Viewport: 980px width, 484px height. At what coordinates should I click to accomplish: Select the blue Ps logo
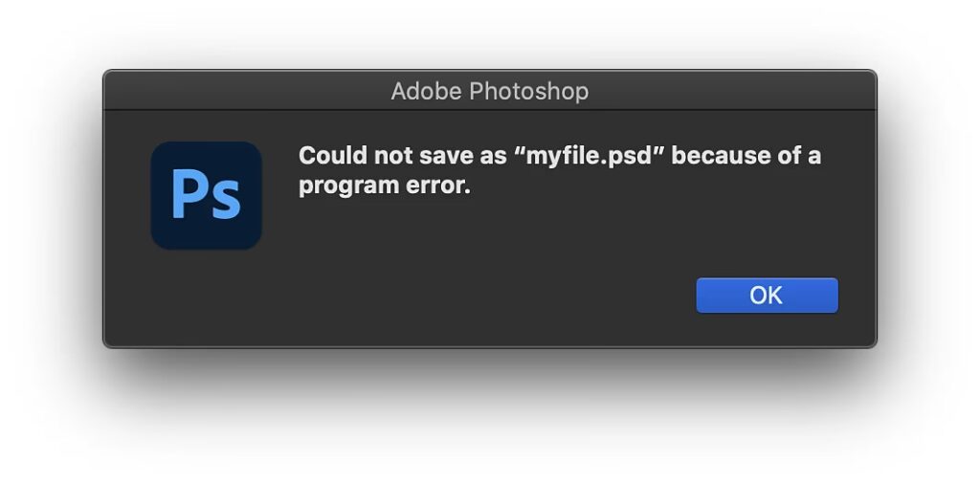click(x=206, y=195)
